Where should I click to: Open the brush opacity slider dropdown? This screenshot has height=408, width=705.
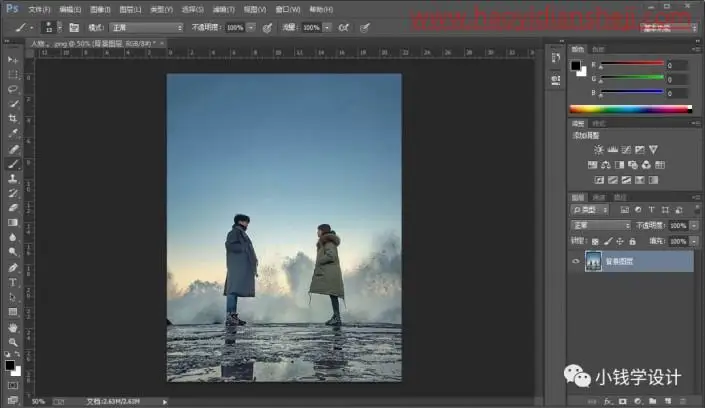point(251,28)
